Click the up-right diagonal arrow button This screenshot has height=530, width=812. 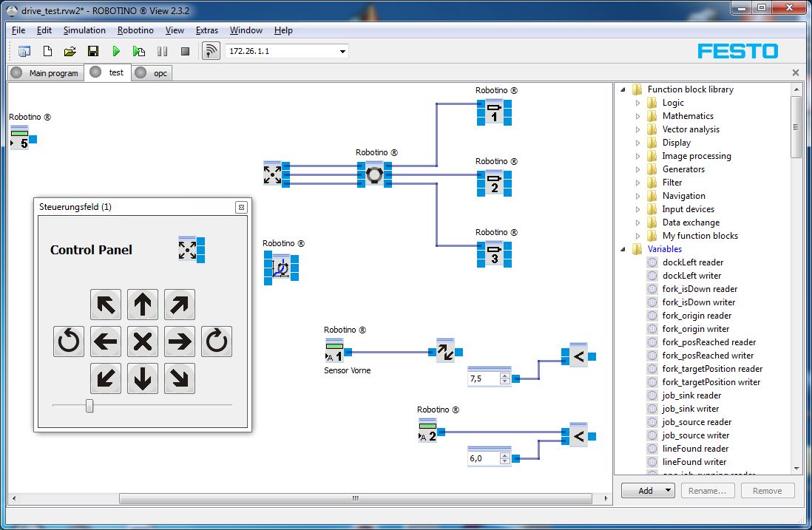click(180, 305)
